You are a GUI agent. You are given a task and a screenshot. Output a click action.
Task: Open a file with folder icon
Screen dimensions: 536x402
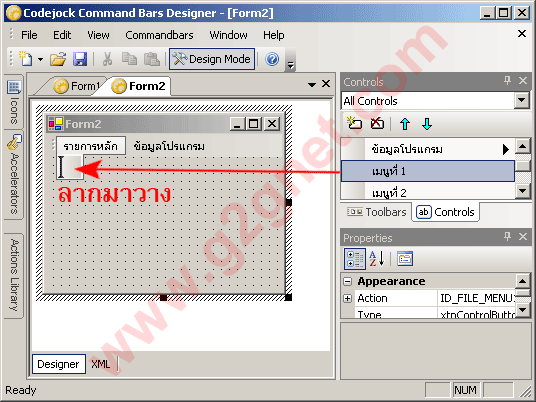point(58,59)
